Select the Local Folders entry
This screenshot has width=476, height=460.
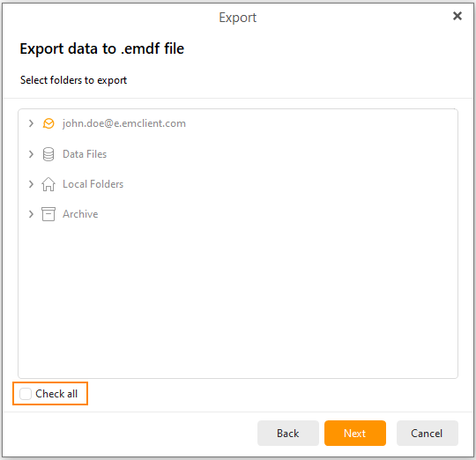[93, 184]
